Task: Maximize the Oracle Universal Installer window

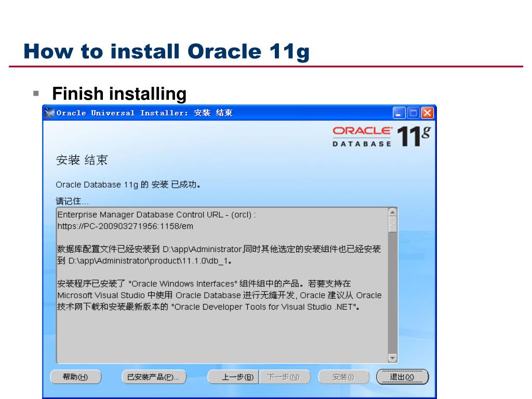Action: [x=413, y=113]
